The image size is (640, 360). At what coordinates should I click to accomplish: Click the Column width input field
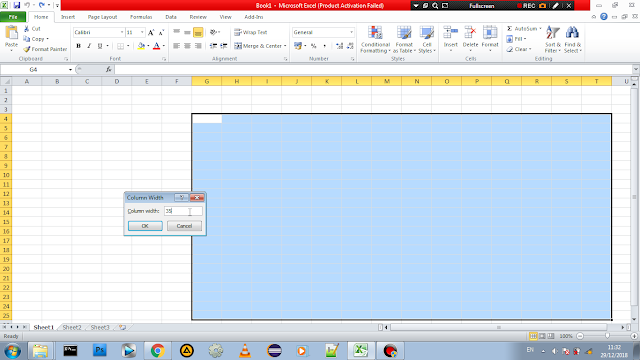tap(183, 211)
